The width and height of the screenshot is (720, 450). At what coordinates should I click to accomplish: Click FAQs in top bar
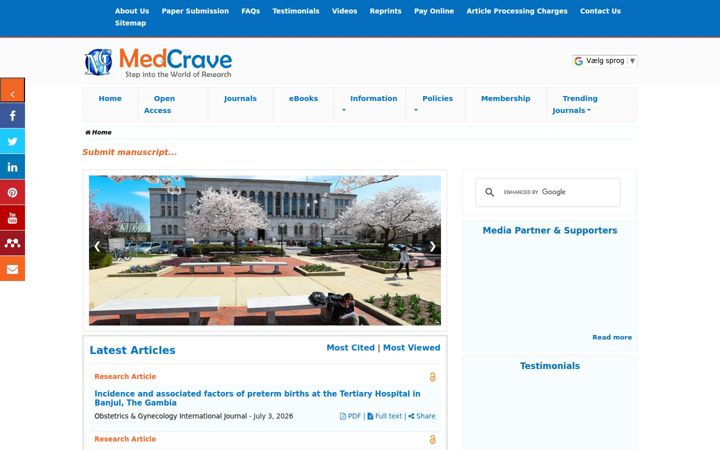[x=251, y=11]
